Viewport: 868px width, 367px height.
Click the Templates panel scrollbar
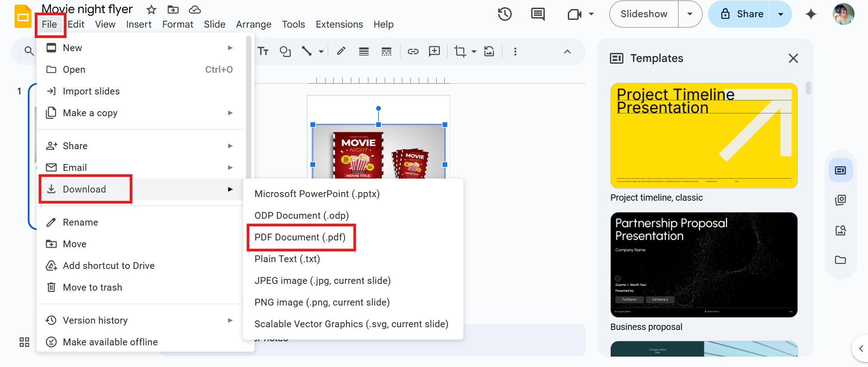(x=808, y=88)
